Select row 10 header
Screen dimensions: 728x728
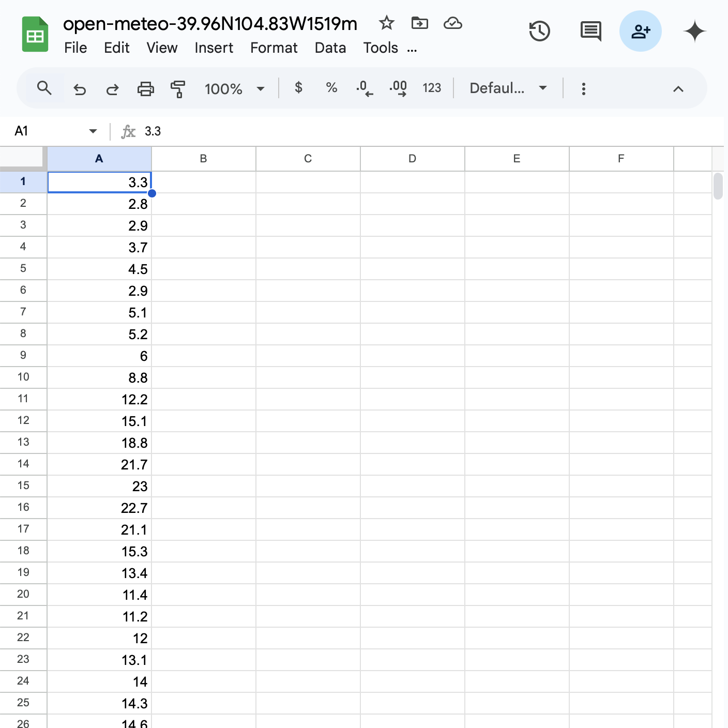23,377
